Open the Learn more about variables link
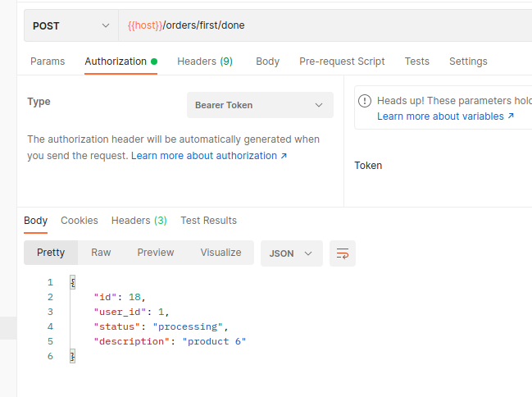Image resolution: width=532 pixels, height=397 pixels. 445,116
